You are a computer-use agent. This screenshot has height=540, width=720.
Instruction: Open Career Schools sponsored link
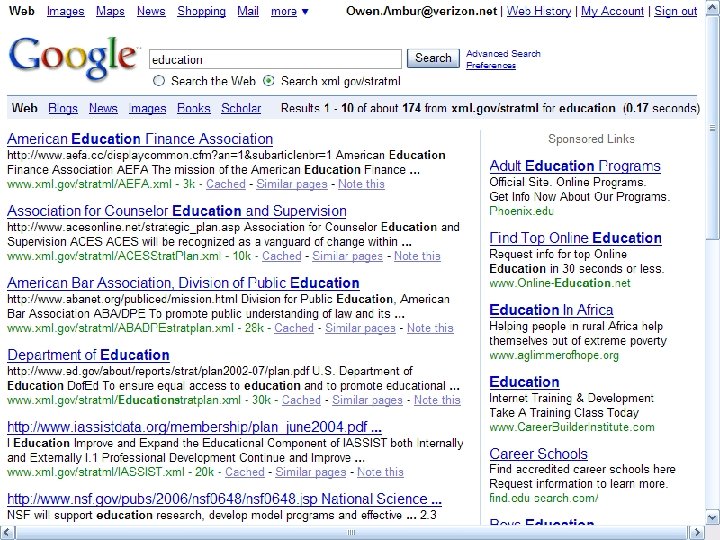tap(539, 454)
